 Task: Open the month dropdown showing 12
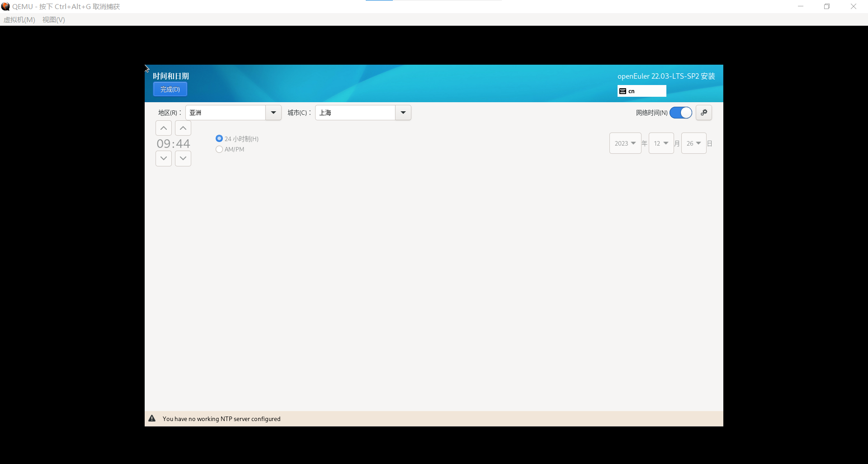coord(661,143)
